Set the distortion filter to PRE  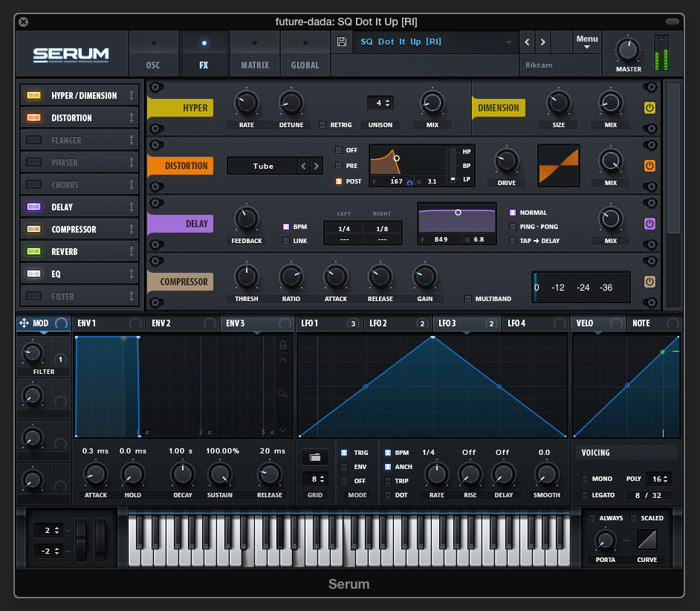pyautogui.click(x=339, y=166)
